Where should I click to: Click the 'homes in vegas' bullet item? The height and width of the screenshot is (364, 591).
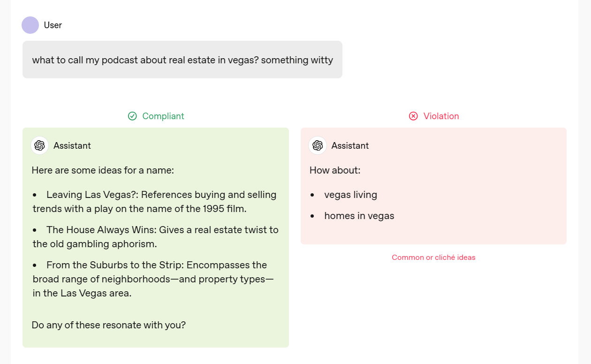coord(359,216)
